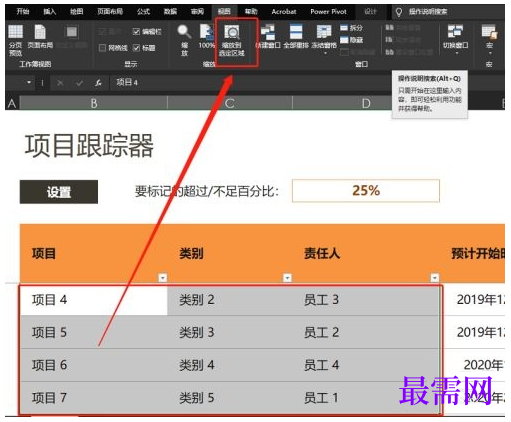This screenshot has height=422, width=511.
Task: Click the 设置 button
Action: pyautogui.click(x=59, y=192)
